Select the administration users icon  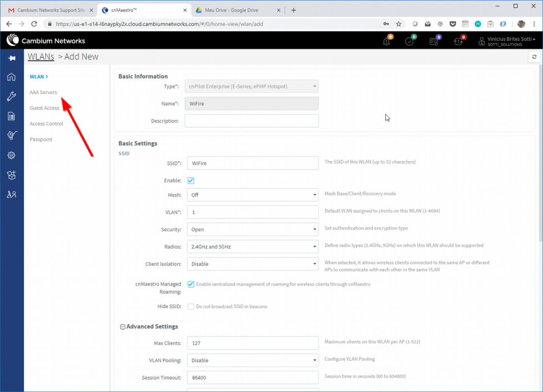pyautogui.click(x=11, y=194)
